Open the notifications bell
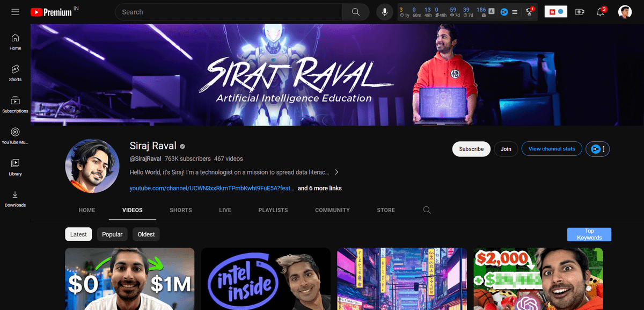 pos(601,12)
